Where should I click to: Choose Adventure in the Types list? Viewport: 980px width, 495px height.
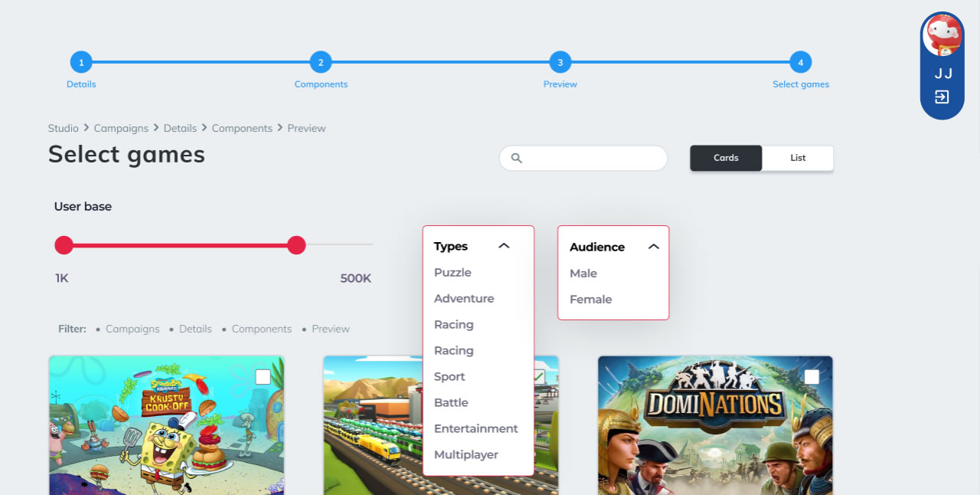pyautogui.click(x=464, y=299)
